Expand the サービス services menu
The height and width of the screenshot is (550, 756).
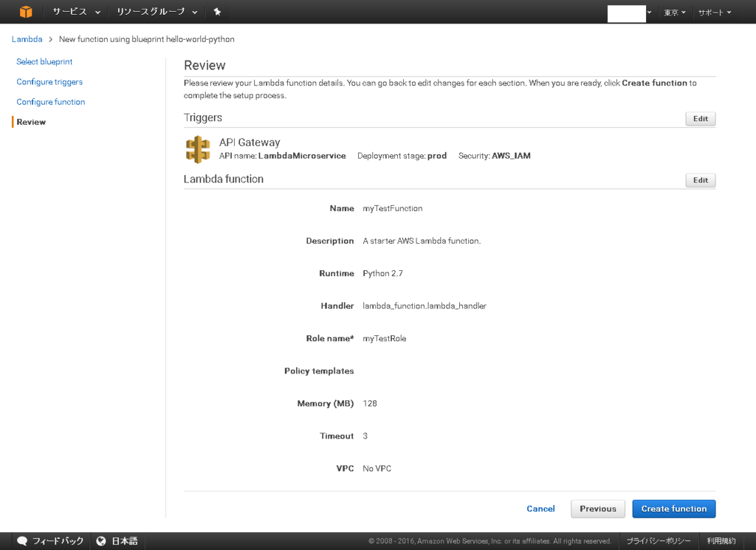coord(77,12)
